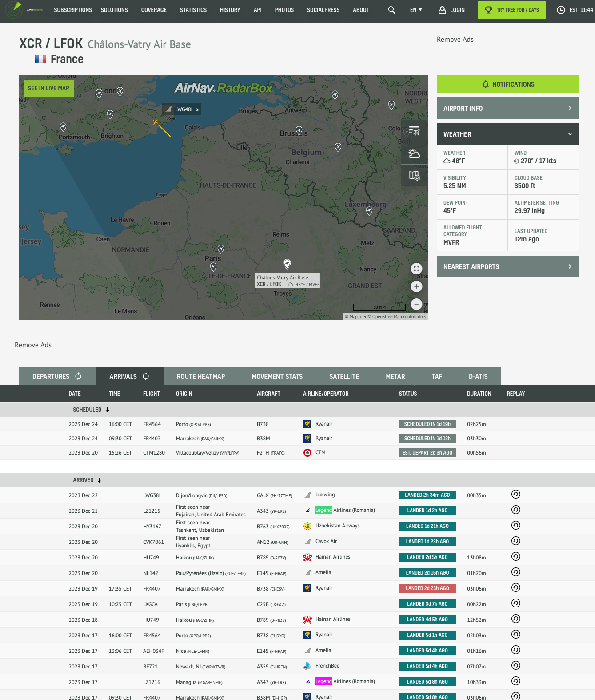Collapse the Weather panel
Screen dimensions: 595x700
[x=507, y=134]
